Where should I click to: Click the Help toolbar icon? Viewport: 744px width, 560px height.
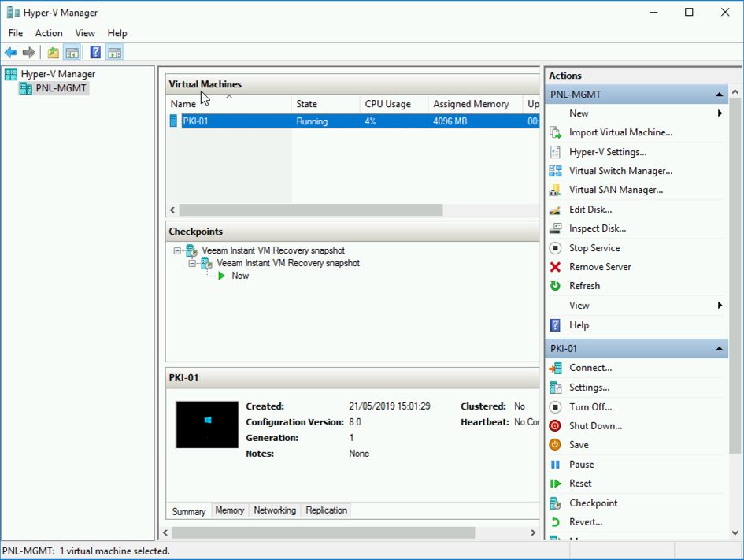point(95,52)
